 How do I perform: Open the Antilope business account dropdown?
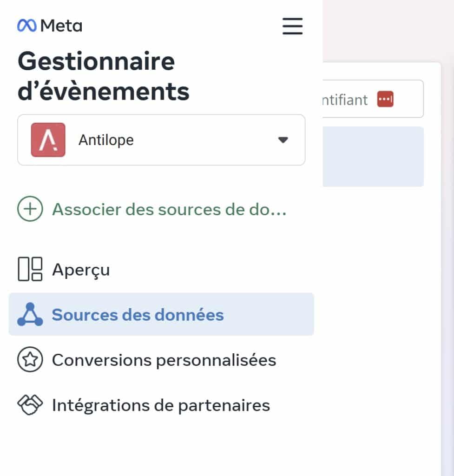tap(161, 140)
